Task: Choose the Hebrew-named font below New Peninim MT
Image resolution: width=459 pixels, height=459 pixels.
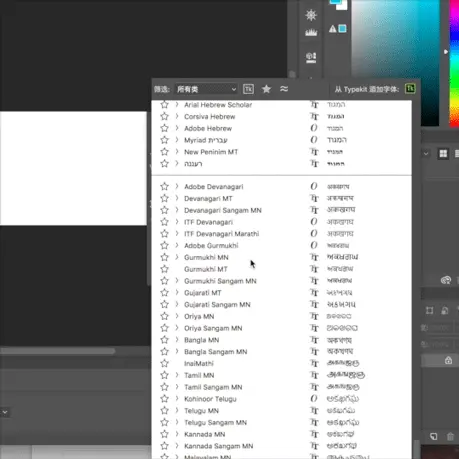Action: 193,164
